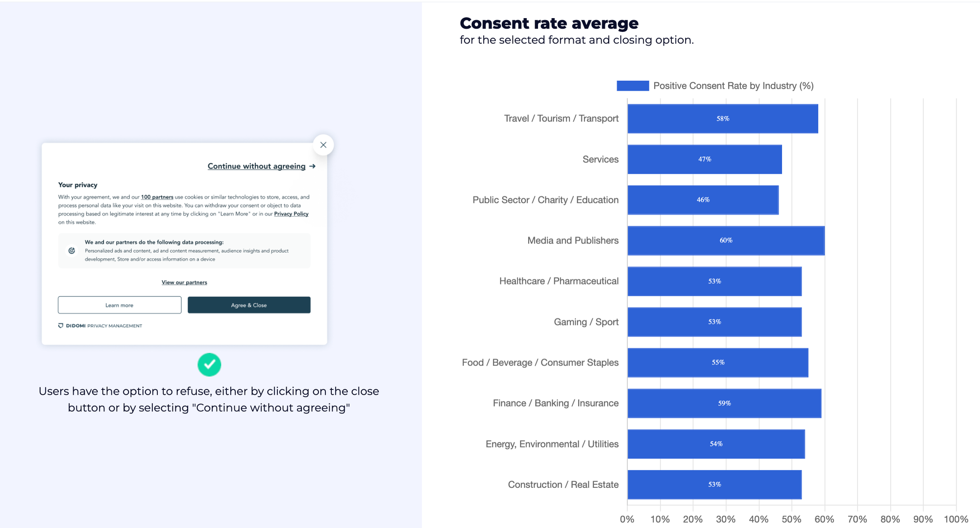
Task: Click the Didomi shield logo icon
Action: [61, 326]
